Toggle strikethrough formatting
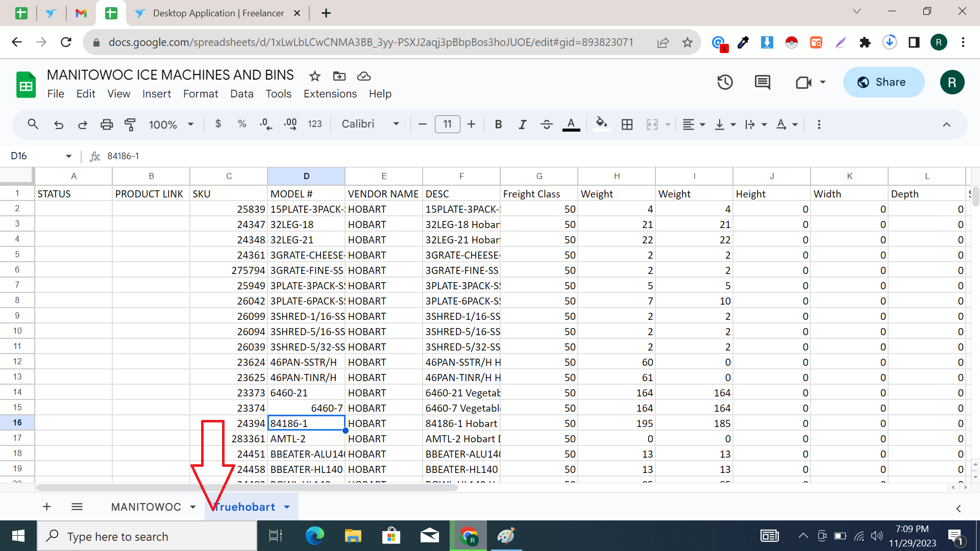Viewport: 980px width, 551px height. pyautogui.click(x=547, y=124)
